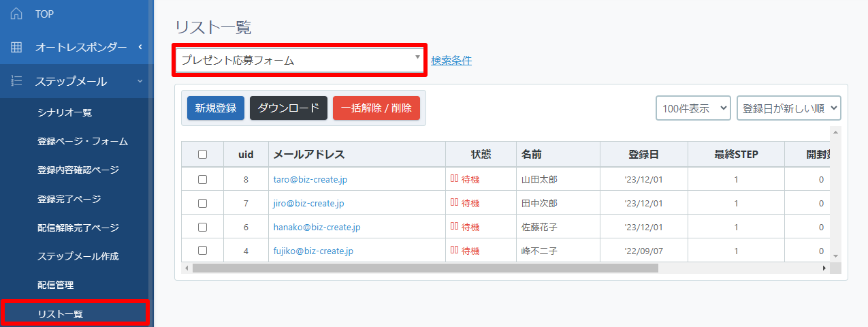Open the jiro@biz-create.jp email address
The width and height of the screenshot is (868, 327).
tap(308, 203)
